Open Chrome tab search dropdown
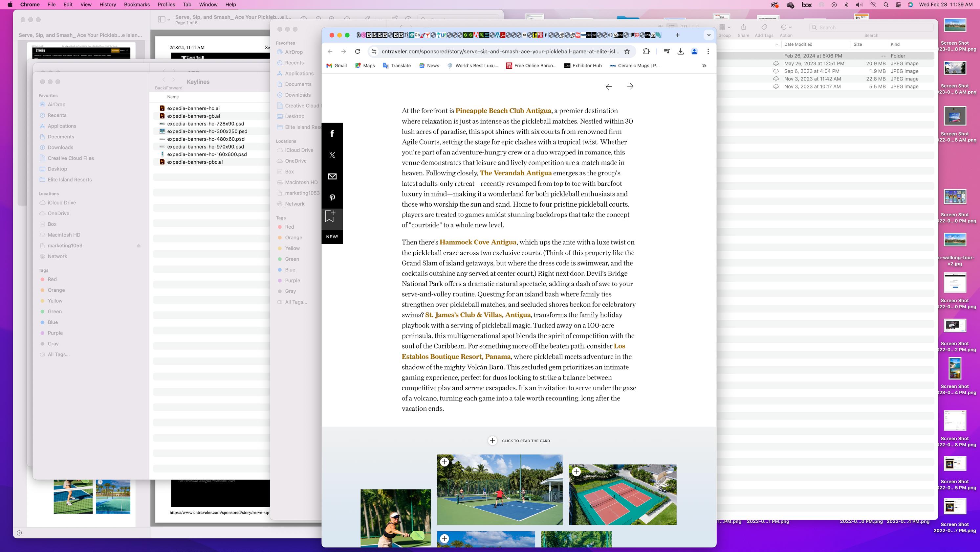The image size is (980, 552). 709,35
